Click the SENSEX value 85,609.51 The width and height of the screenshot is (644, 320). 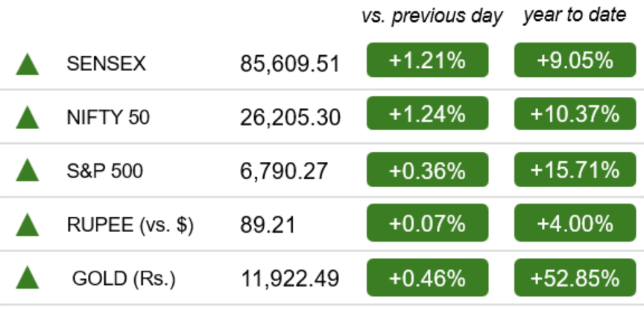coord(290,64)
